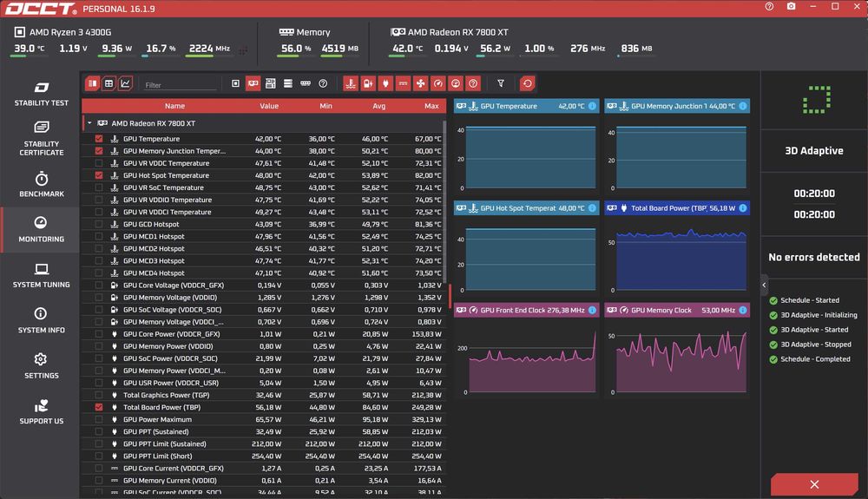Image resolution: width=868 pixels, height=499 pixels.
Task: Toggle the clock frequency sensor filter
Action: pos(438,83)
